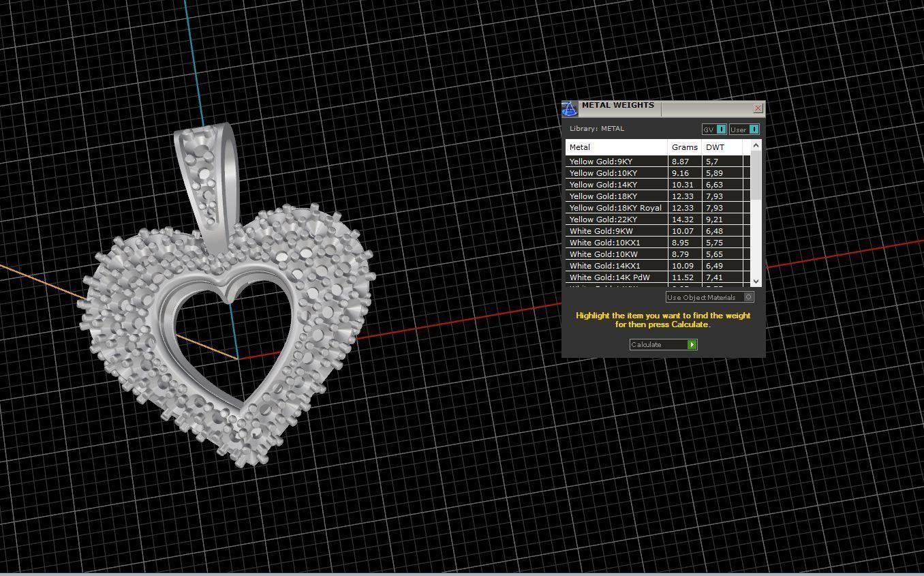Image resolution: width=924 pixels, height=576 pixels.
Task: Click the 10.09 grams value
Action: 682,266
